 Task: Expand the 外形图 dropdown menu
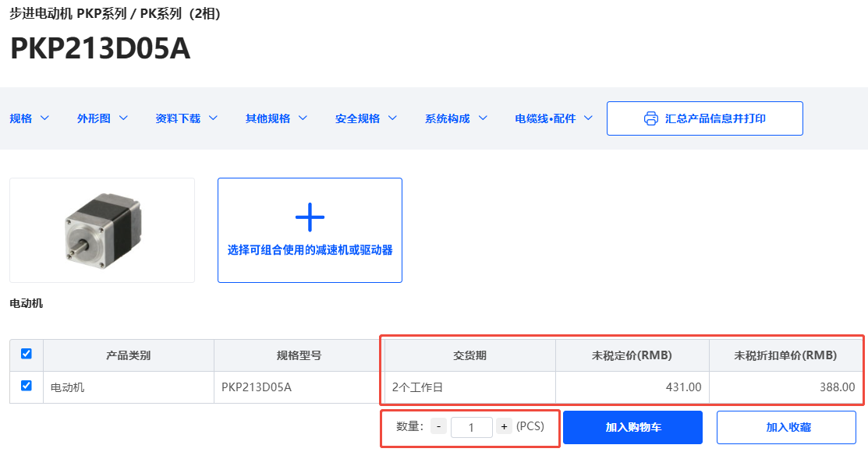point(102,118)
